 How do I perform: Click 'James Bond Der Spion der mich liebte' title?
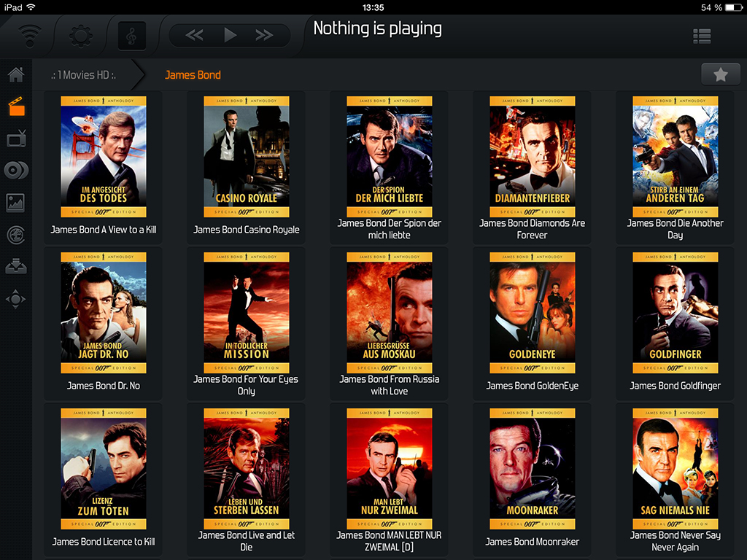click(x=390, y=229)
